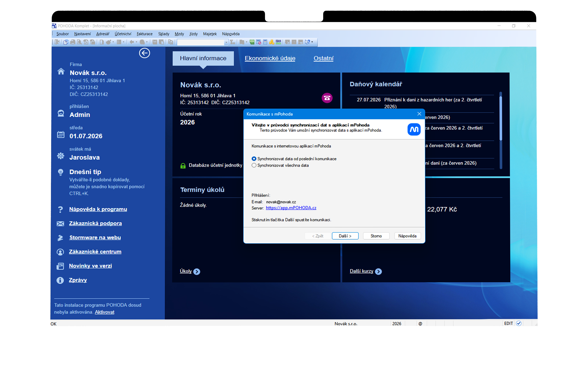
Task: Click the light bulb Dnešní tip icon
Action: pyautogui.click(x=60, y=172)
